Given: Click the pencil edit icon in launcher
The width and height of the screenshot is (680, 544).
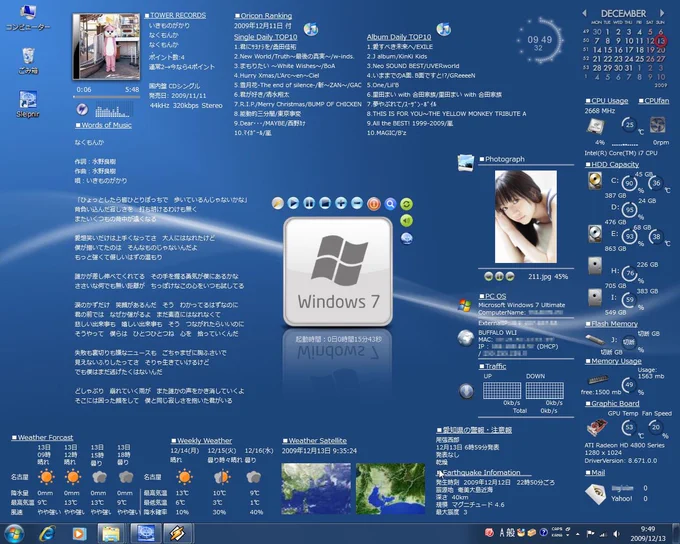Looking at the screenshot, I should coord(278,203).
